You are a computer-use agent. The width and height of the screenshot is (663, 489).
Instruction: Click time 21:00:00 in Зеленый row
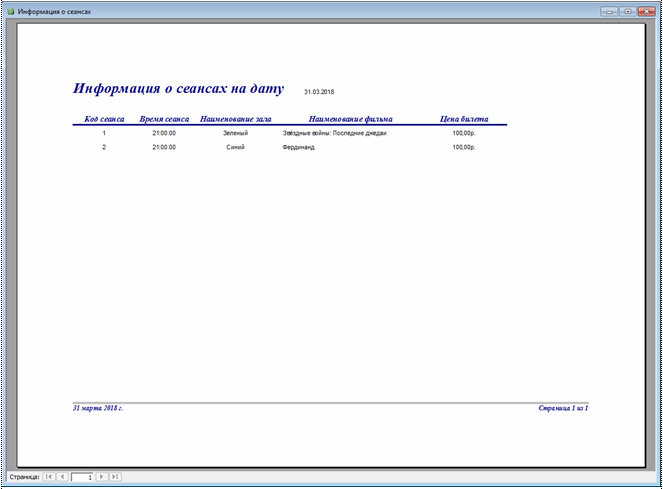coord(164,133)
